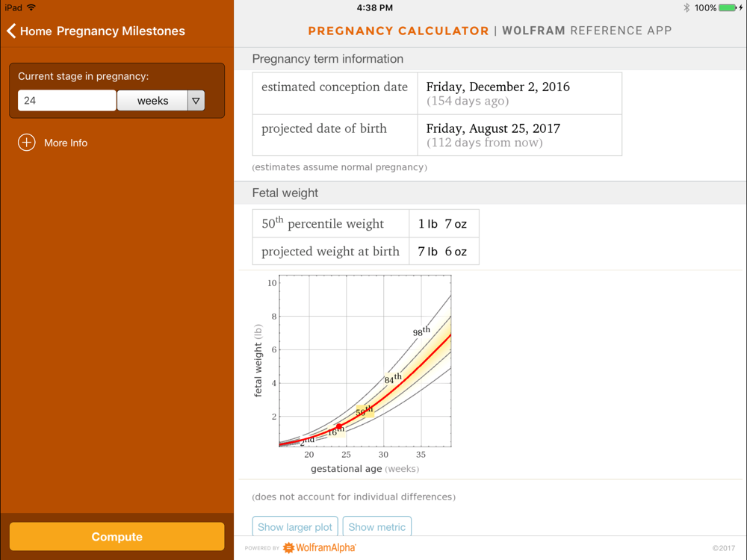Focus the pregnancy stage input field
Image resolution: width=747 pixels, height=560 pixels.
[x=66, y=101]
